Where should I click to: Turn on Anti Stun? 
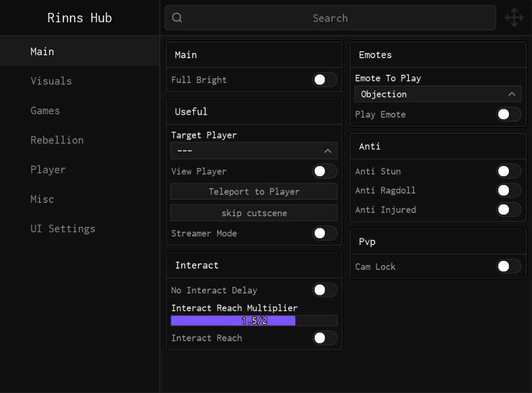508,171
